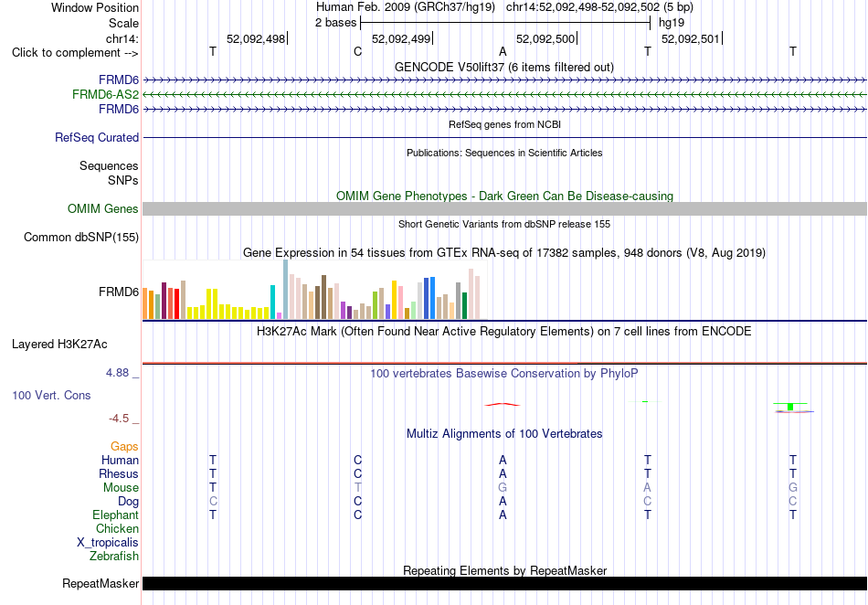This screenshot has width=868, height=605.
Task: Click the gray OMIM Genes item bar
Action: coord(504,208)
